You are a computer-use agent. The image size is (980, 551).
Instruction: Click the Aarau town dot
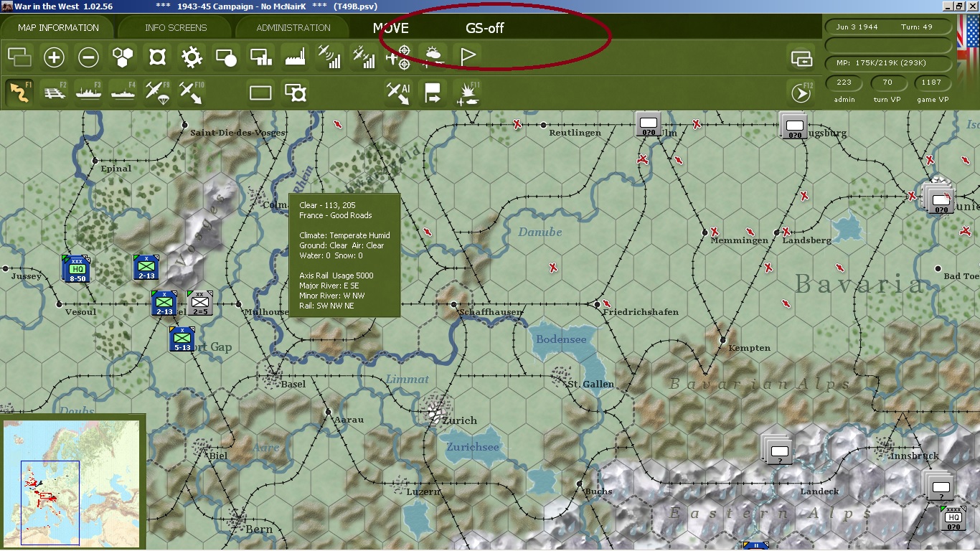[x=328, y=412]
